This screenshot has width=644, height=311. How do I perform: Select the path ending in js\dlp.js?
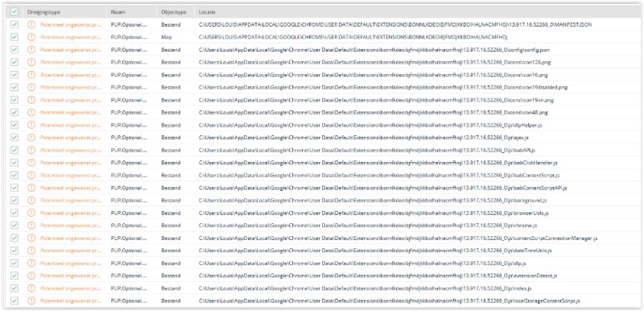pyautogui.click(x=363, y=263)
